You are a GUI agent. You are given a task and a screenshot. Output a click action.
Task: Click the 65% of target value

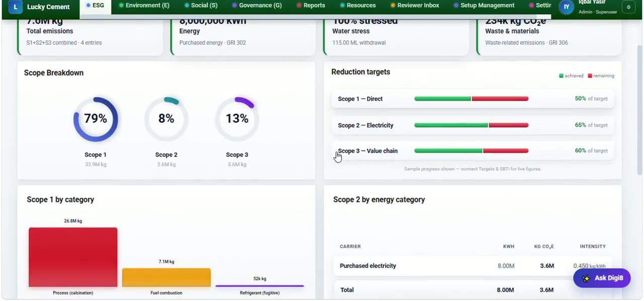tap(591, 125)
